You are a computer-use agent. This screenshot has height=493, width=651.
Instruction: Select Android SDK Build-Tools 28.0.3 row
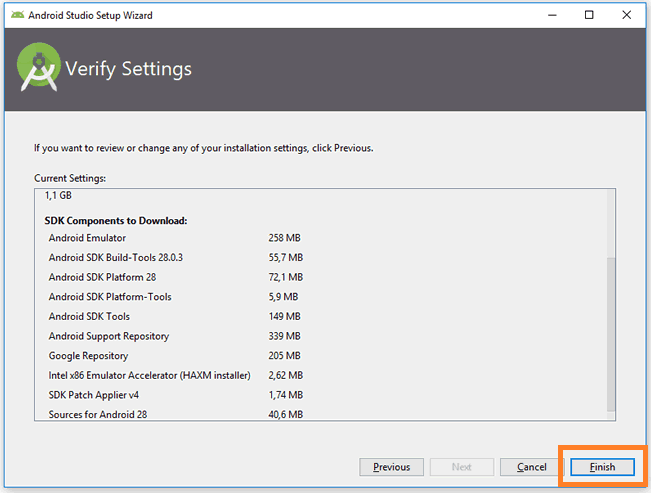click(x=115, y=258)
